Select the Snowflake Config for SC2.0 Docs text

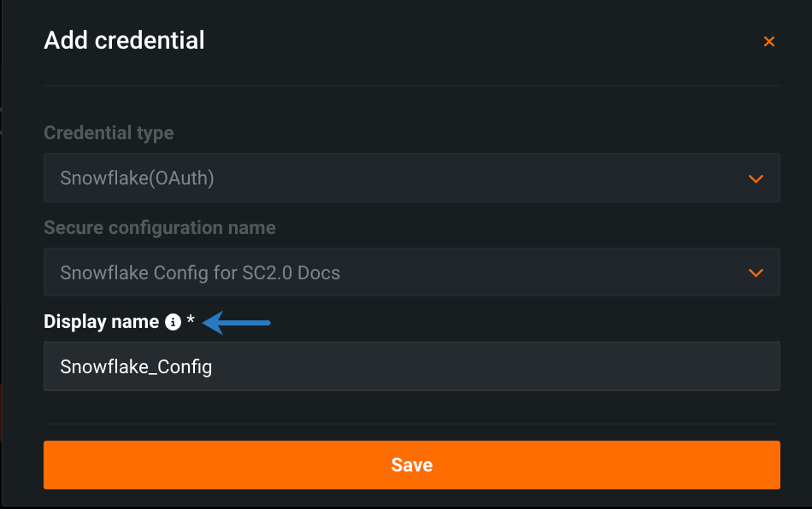(200, 273)
